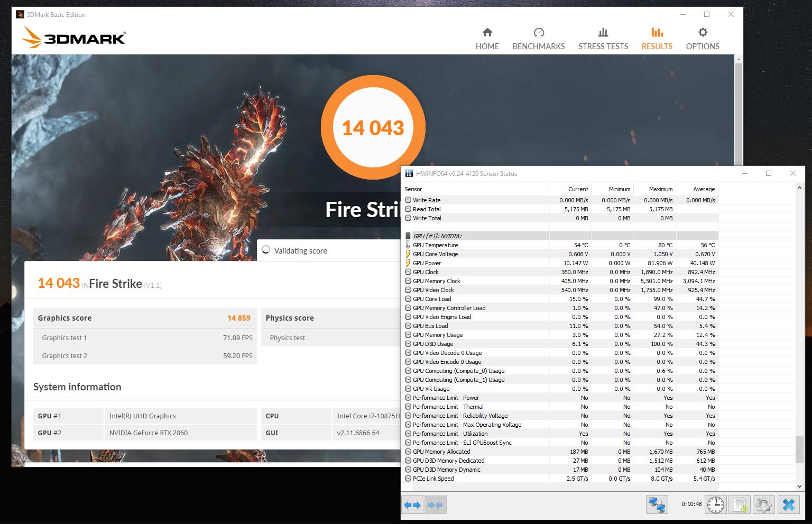Click the System information heading
Image resolution: width=812 pixels, height=524 pixels.
coord(77,387)
